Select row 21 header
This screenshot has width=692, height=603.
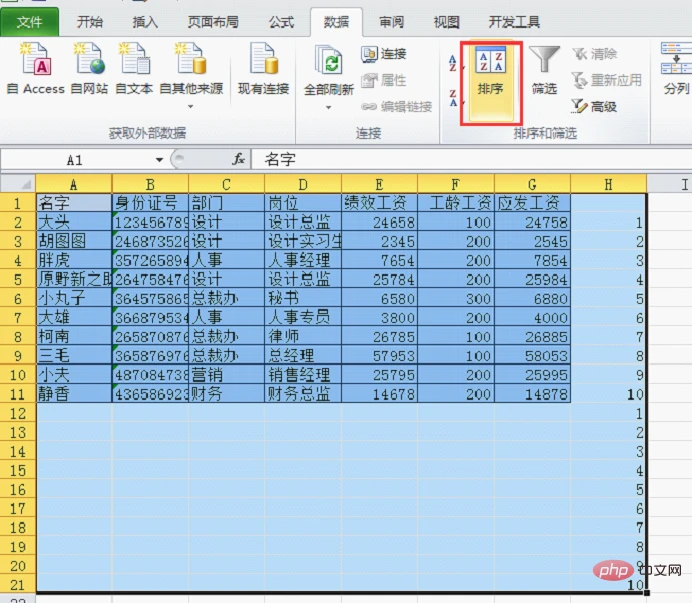coord(18,584)
